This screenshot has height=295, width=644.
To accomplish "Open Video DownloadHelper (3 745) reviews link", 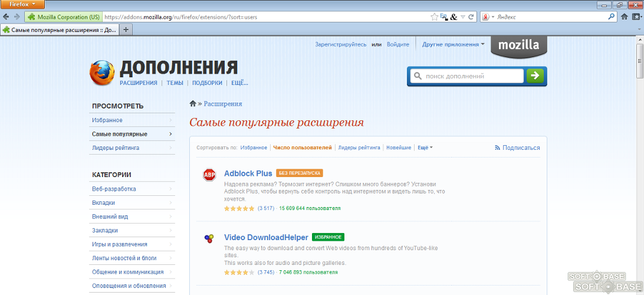I will click(x=266, y=272).
